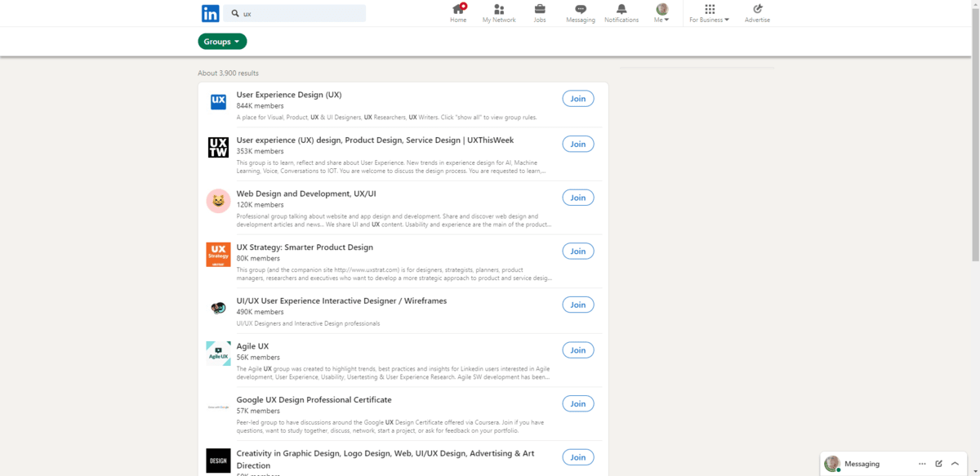Check the Notifications bell icon

coord(621,10)
